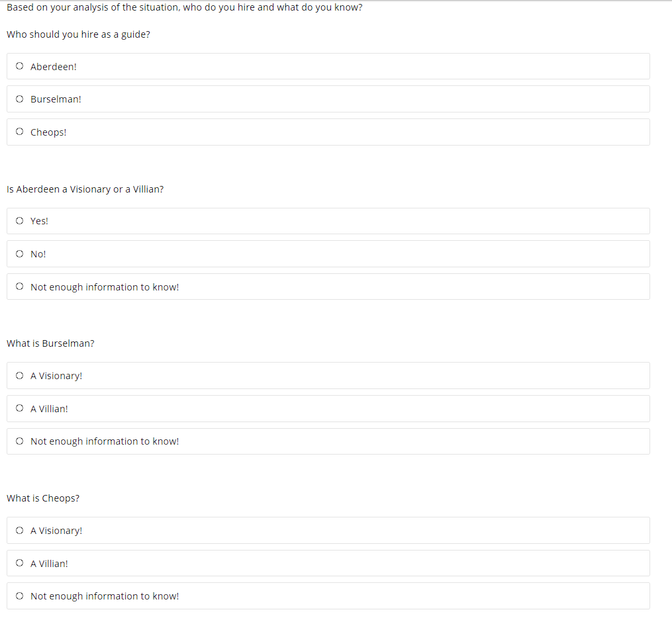
Task: Choose No for the Aberdeen question
Action: click(19, 253)
